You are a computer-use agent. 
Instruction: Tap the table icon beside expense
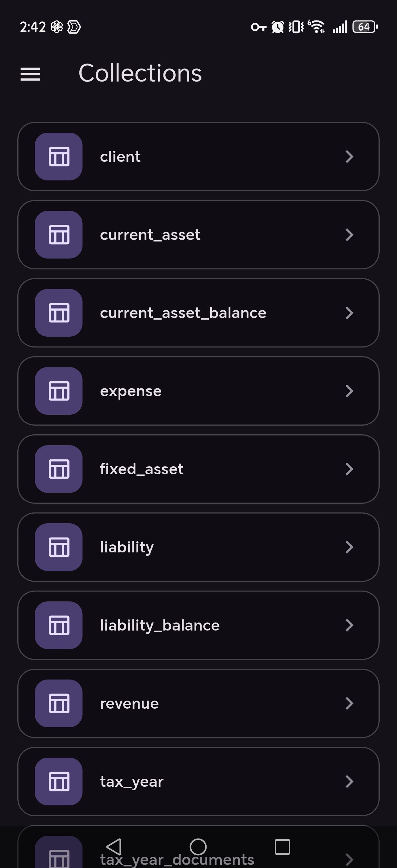tap(59, 391)
